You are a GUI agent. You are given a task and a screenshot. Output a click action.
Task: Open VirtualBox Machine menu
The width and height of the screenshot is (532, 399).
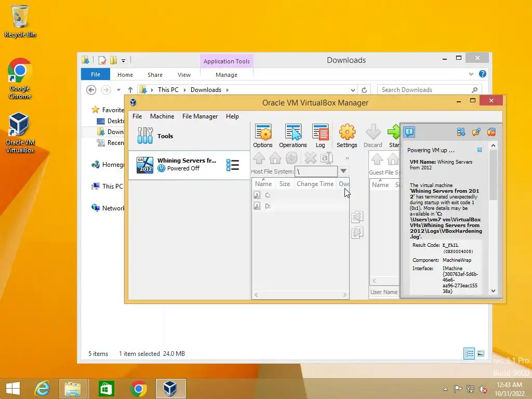point(162,116)
